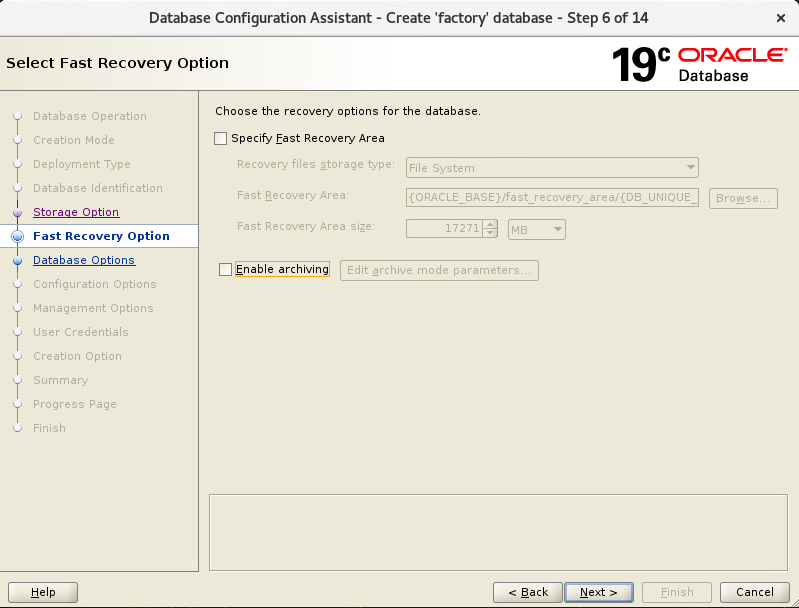Select the Fast Recovery Option step
The height and width of the screenshot is (608, 799).
click(x=101, y=236)
